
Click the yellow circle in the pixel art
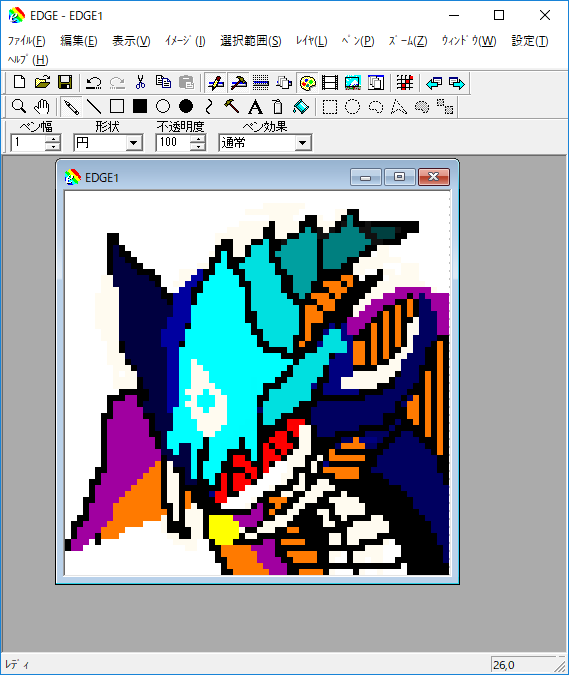point(223,529)
